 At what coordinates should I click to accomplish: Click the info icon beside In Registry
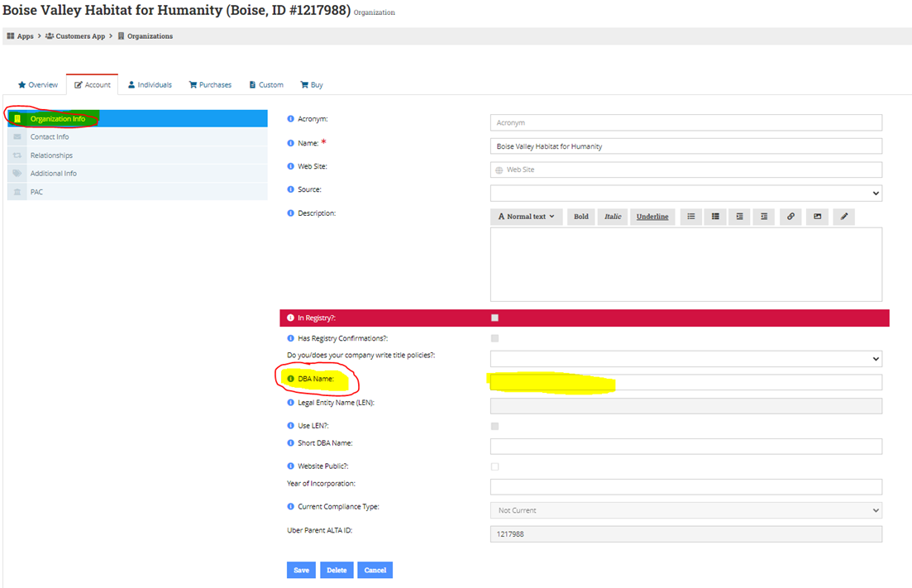tap(290, 318)
